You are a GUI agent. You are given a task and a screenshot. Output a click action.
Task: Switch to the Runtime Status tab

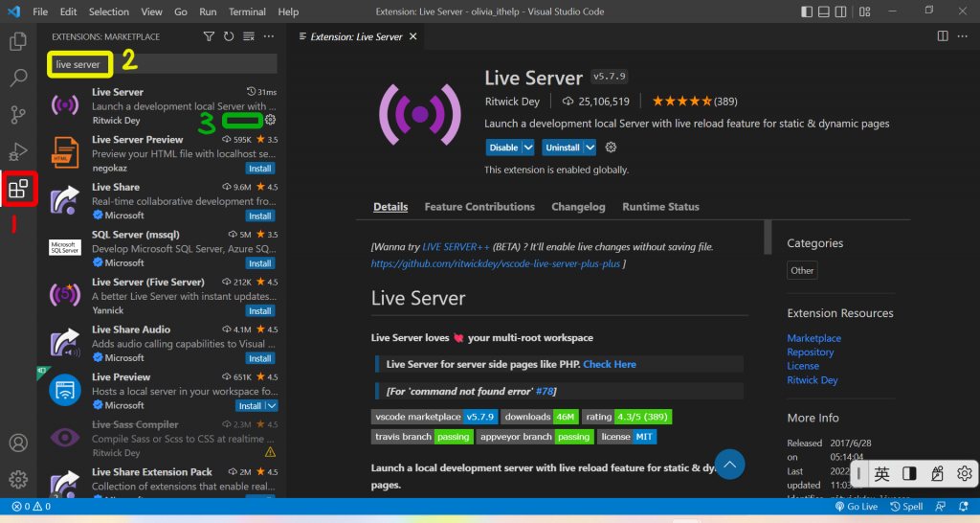tap(660, 207)
